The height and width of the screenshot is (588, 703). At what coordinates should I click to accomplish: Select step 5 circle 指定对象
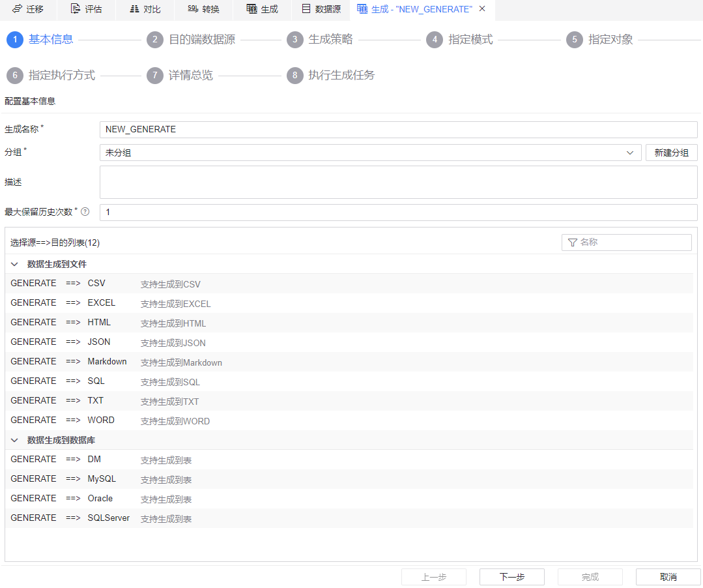click(575, 40)
